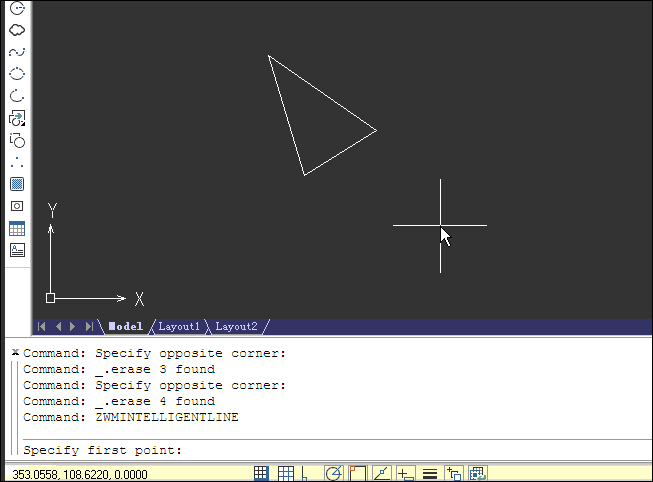Toggle Object Snap in the status bar
The image size is (653, 482).
click(x=358, y=474)
